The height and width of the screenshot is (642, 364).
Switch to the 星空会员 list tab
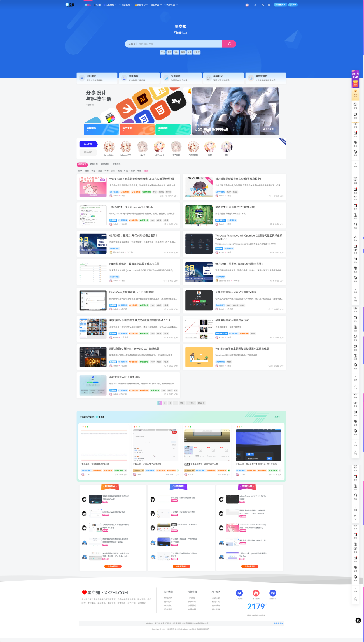pos(88,152)
